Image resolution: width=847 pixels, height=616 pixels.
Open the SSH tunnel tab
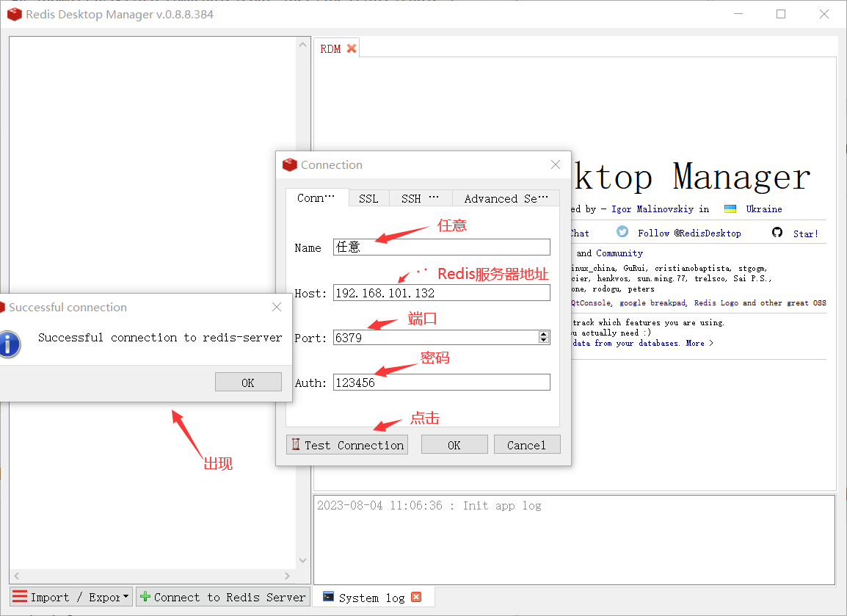click(x=420, y=198)
